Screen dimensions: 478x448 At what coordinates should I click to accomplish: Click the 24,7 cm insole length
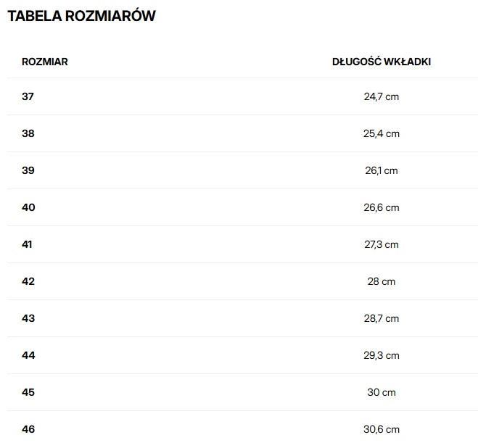tap(382, 96)
